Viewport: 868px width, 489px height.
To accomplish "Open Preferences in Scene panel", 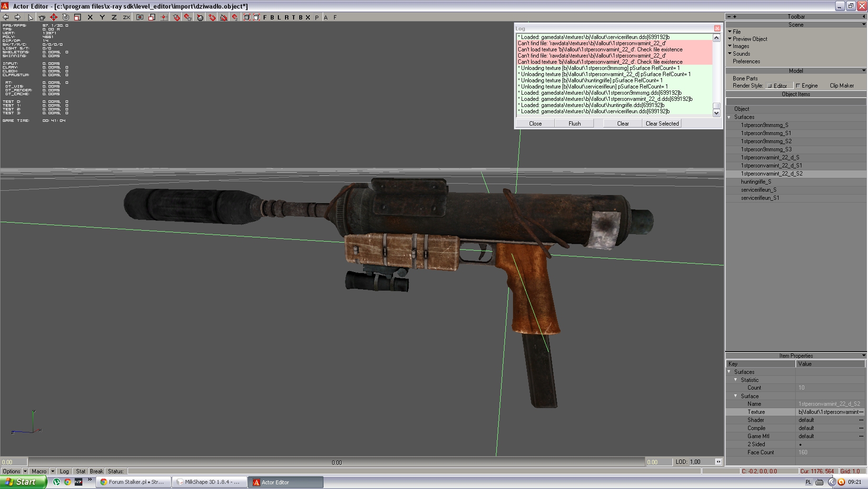I will click(x=746, y=61).
